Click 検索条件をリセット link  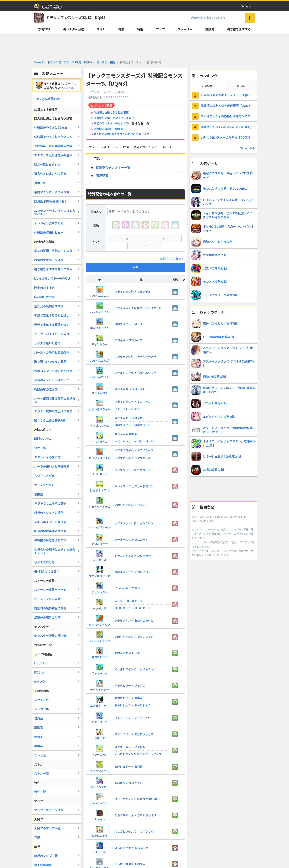pos(171,258)
